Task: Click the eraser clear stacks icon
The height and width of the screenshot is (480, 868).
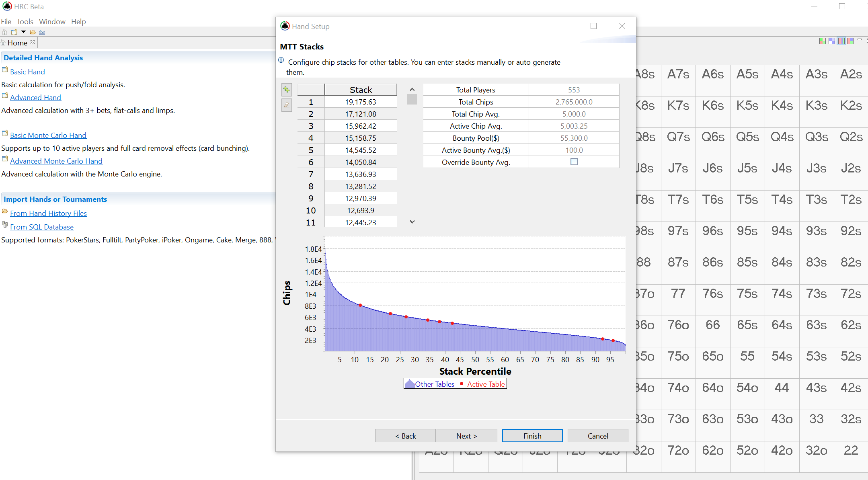Action: pos(286,105)
